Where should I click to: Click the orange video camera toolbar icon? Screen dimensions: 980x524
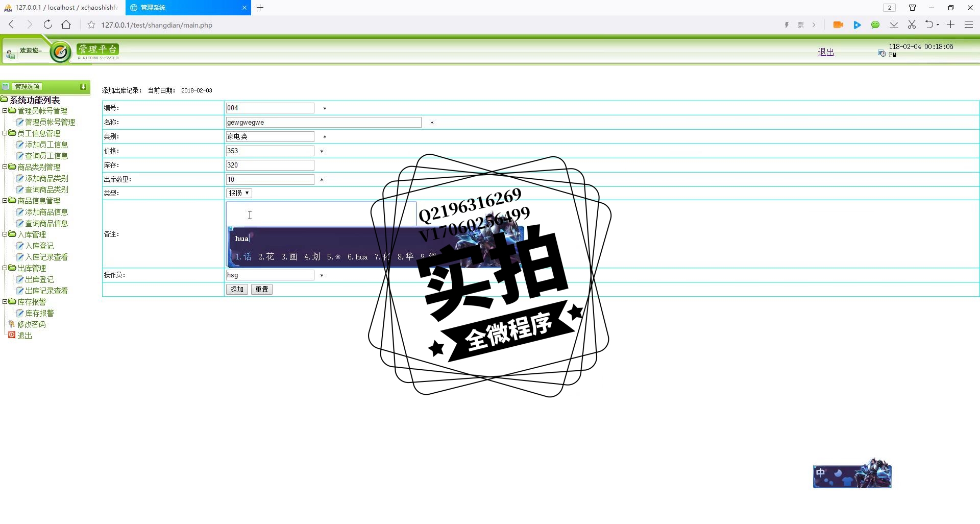pyautogui.click(x=838, y=25)
